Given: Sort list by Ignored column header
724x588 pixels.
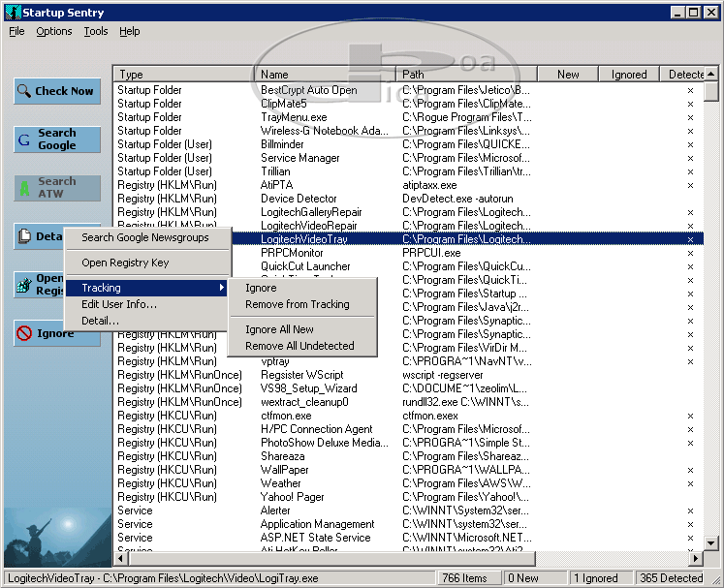Looking at the screenshot, I should pyautogui.click(x=628, y=75).
